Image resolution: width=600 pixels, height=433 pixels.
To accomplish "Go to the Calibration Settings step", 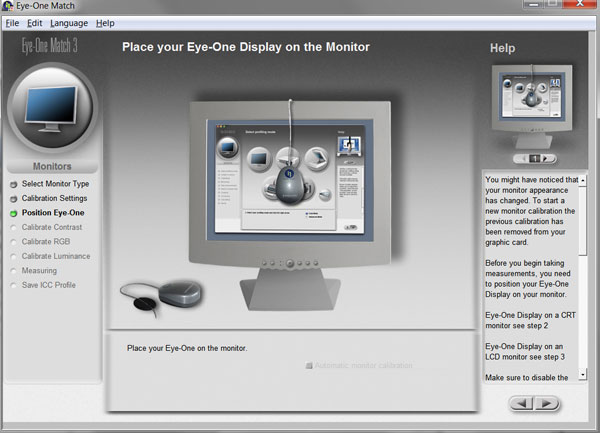I will (x=54, y=198).
